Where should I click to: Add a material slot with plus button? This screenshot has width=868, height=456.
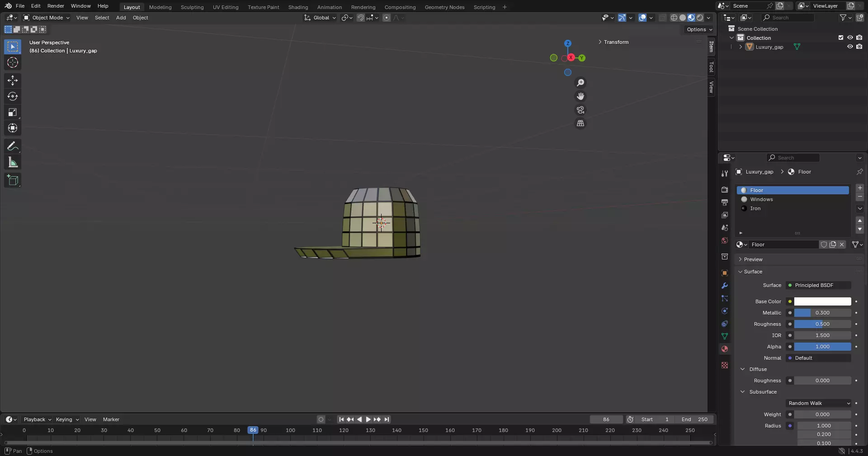(x=860, y=188)
